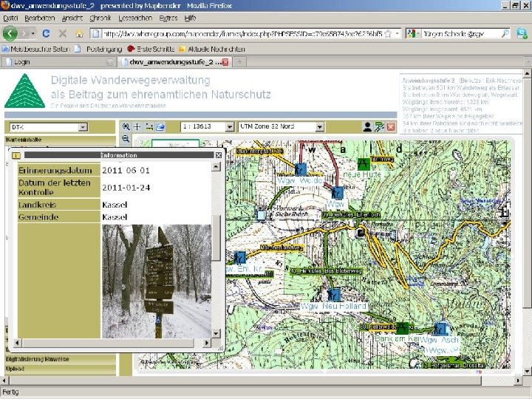The image size is (532, 399).
Task: Click the Märchenlandweg route label
Action: [x=282, y=248]
